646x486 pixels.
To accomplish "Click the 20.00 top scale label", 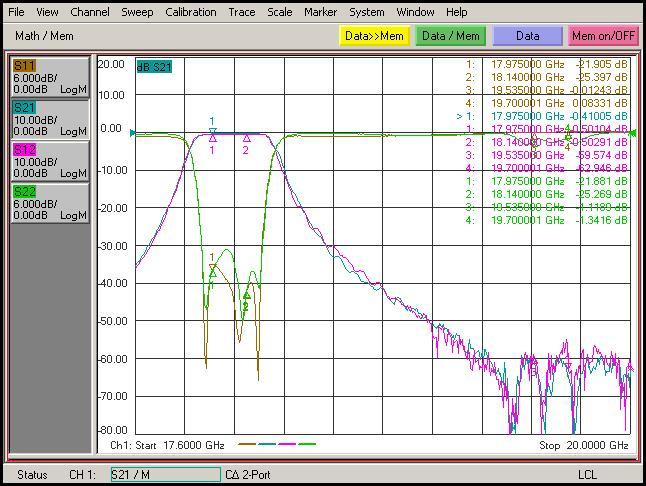I will point(111,64).
